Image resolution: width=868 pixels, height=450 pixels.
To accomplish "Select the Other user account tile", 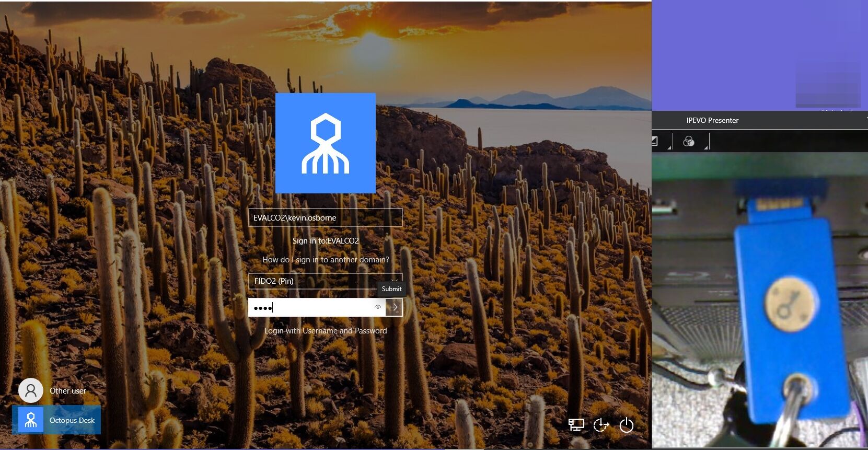I will (x=56, y=390).
